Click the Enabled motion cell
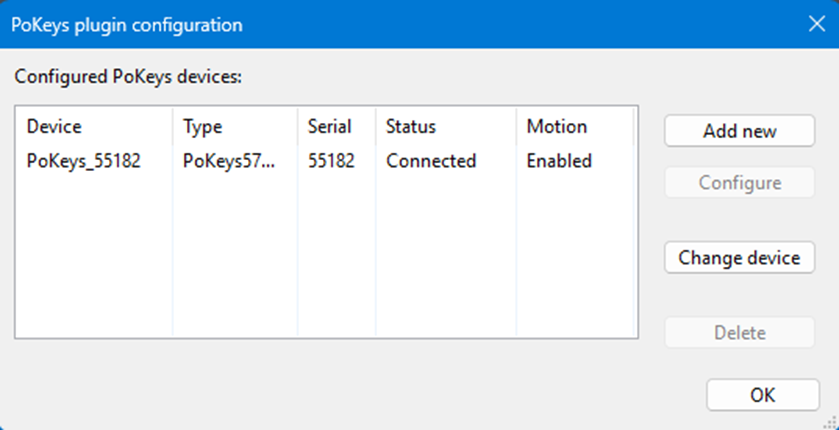 point(559,161)
